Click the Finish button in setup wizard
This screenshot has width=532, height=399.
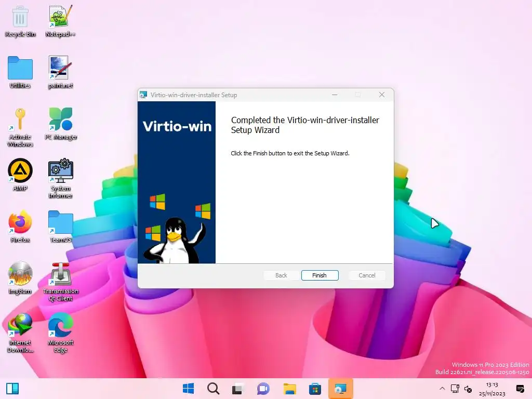pos(320,275)
